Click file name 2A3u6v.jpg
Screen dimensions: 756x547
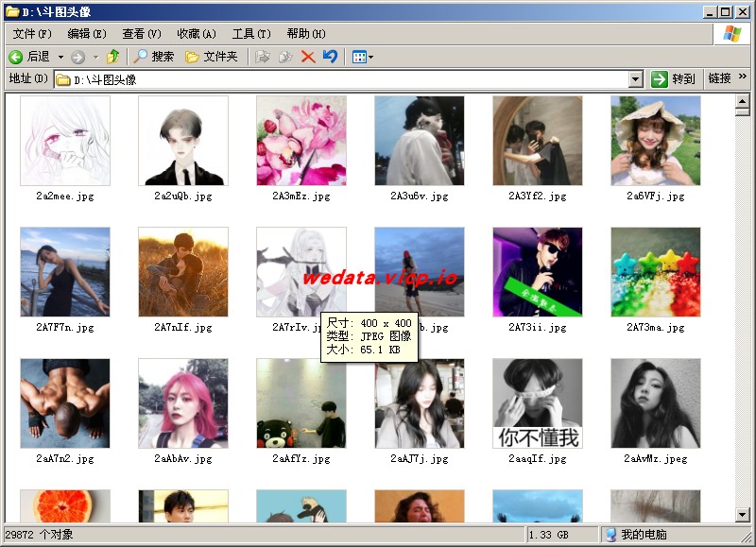[x=420, y=196]
